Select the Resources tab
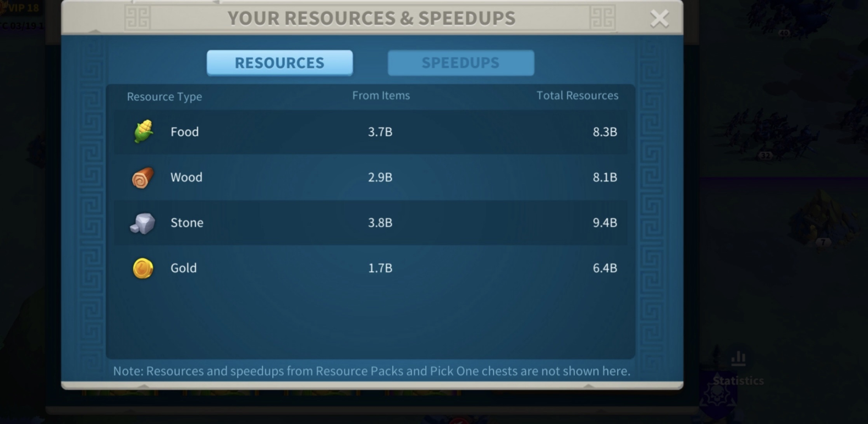The width and height of the screenshot is (868, 424). pos(279,63)
